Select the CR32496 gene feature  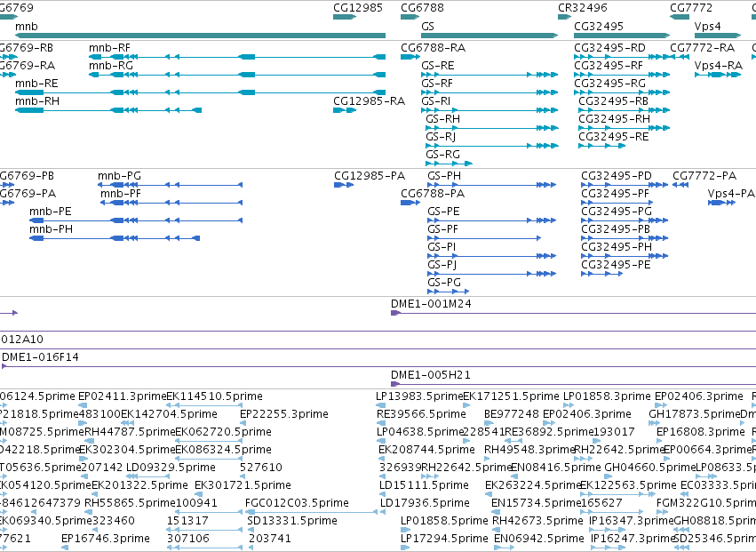click(x=564, y=17)
